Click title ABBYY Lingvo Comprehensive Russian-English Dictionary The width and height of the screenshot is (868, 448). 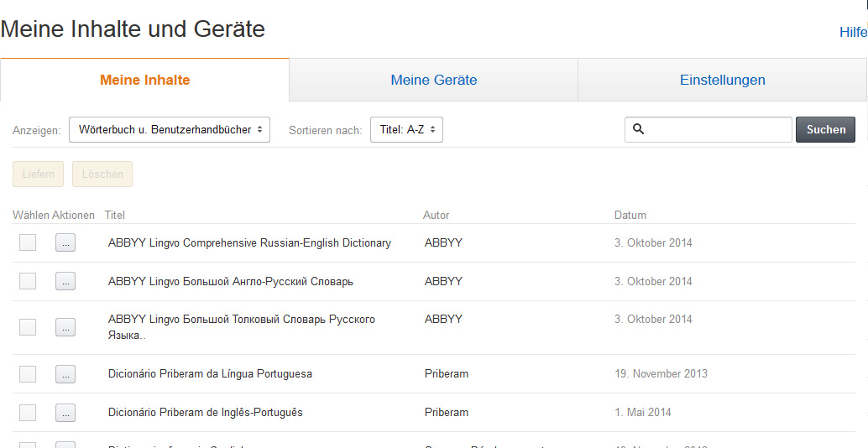coord(249,242)
